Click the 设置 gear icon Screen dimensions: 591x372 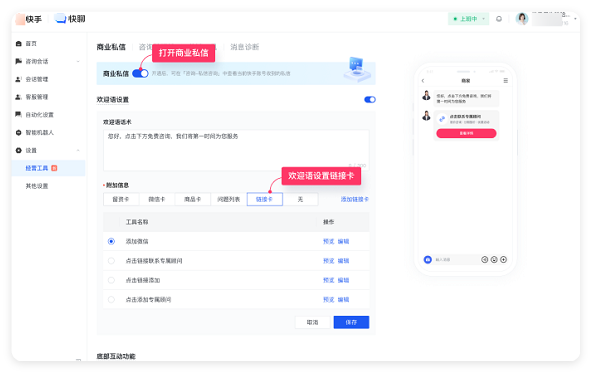tap(18, 150)
